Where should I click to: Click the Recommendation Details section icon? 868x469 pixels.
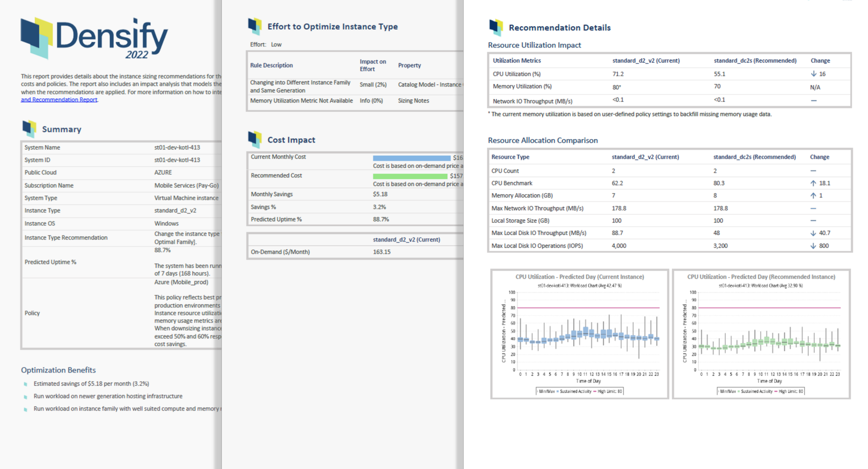(496, 27)
